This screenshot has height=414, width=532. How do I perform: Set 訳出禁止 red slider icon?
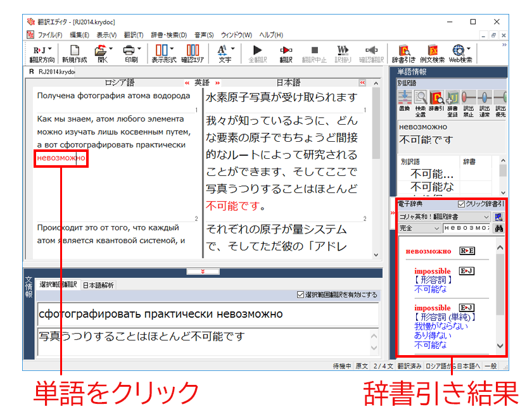[469, 97]
